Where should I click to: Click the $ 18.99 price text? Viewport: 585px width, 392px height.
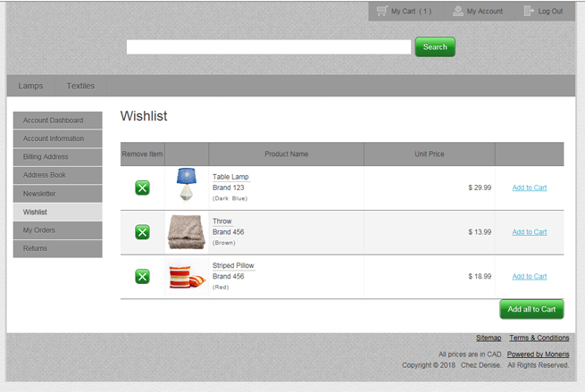480,277
